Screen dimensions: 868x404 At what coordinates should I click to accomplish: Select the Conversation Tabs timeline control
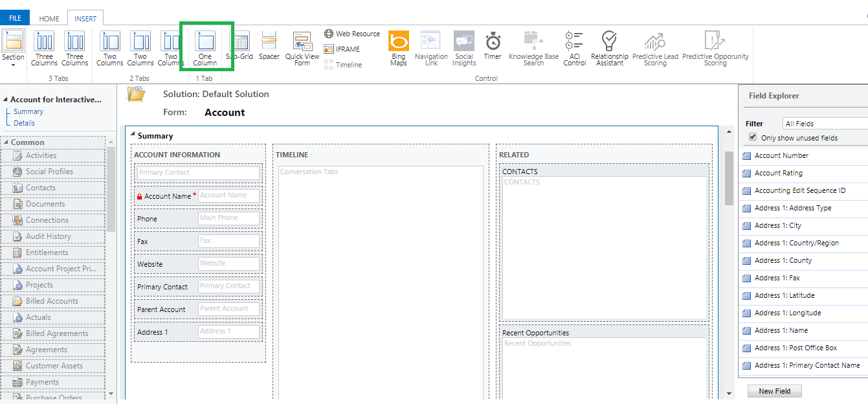click(x=381, y=282)
